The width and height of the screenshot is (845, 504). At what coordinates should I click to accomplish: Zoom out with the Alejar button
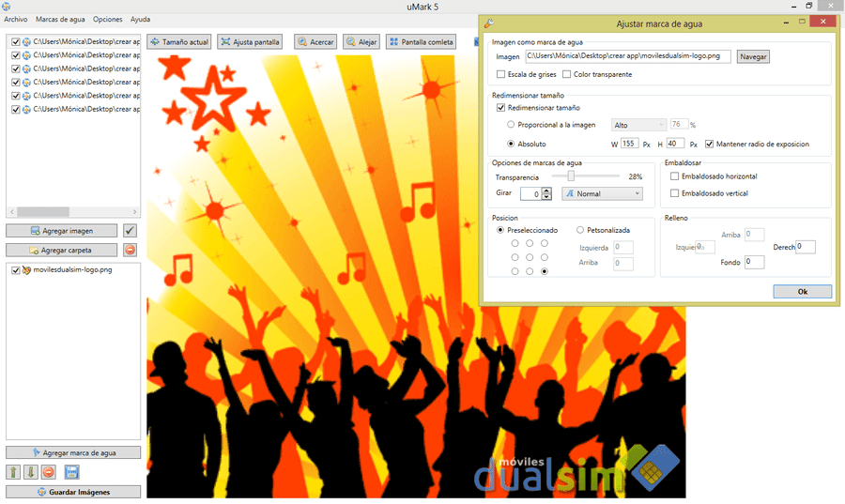point(361,42)
